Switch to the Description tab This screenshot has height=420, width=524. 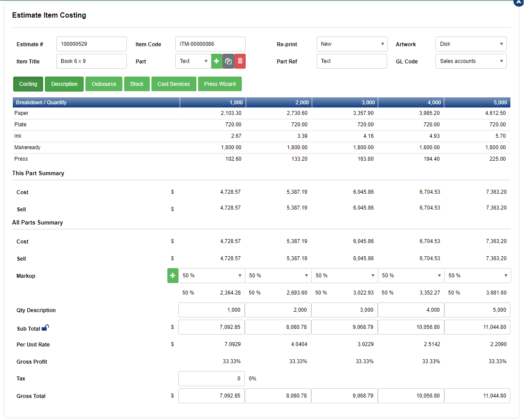64,84
